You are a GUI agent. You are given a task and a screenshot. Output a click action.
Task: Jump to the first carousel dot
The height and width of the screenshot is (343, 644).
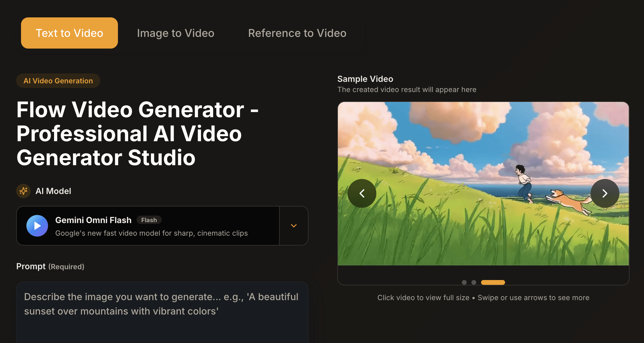click(464, 282)
